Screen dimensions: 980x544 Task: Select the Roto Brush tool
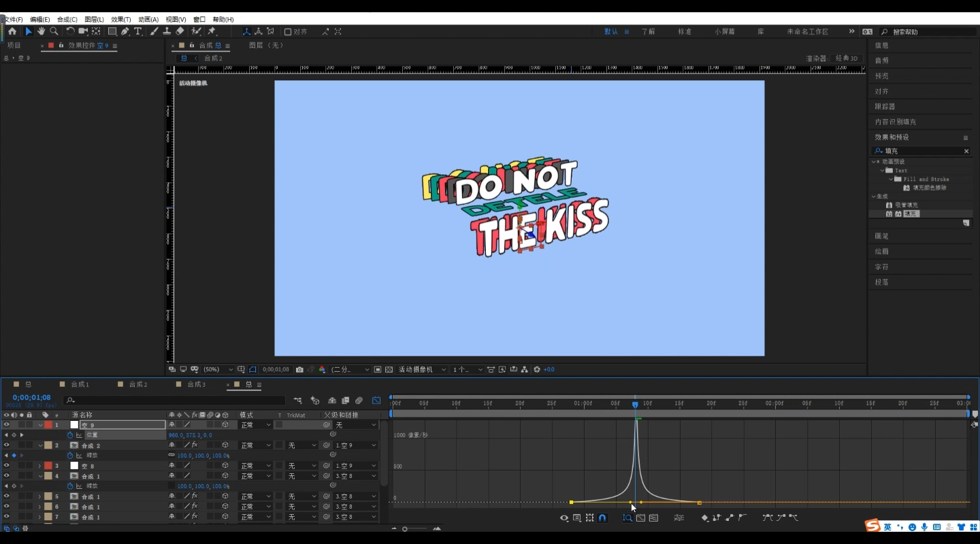(196, 31)
